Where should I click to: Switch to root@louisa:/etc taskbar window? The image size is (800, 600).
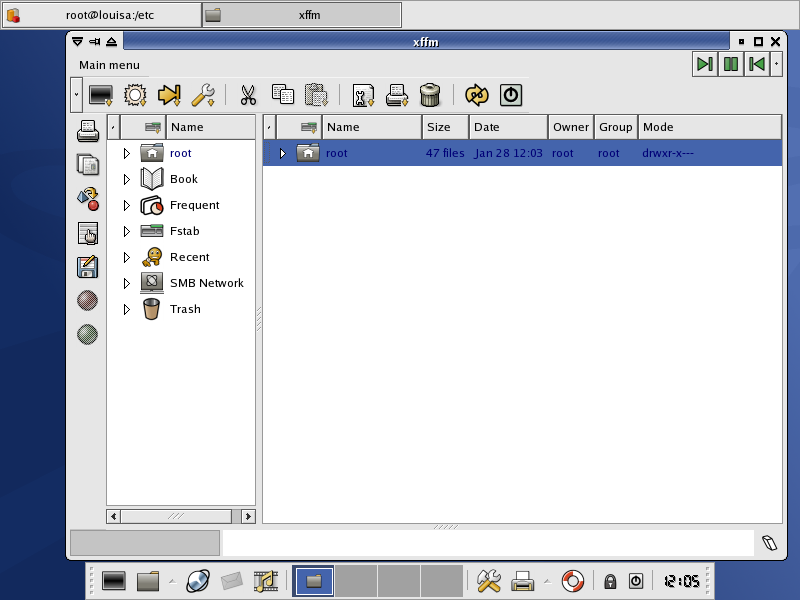pos(101,15)
